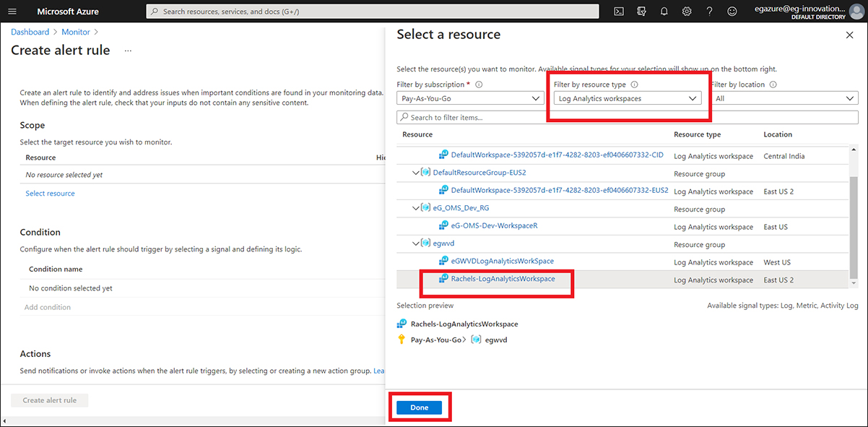Collapse the egwvd resource group
Screen dimensions: 868x427
[x=415, y=243]
